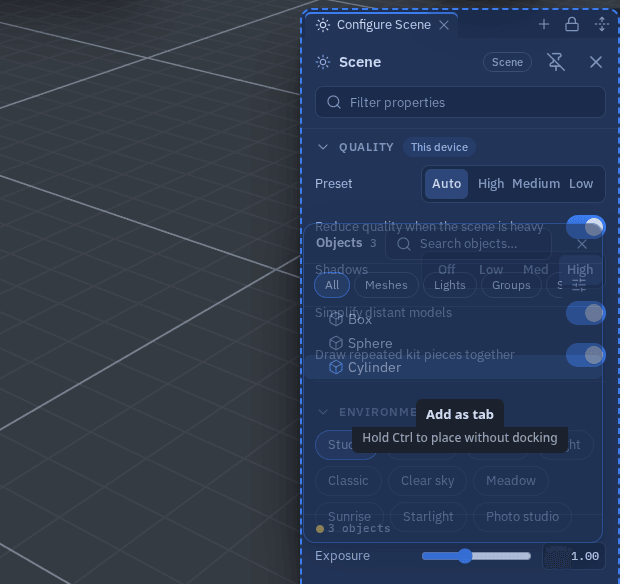Toggle Reduce quality when scene is heavy
The width and height of the screenshot is (620, 584).
pyautogui.click(x=586, y=227)
